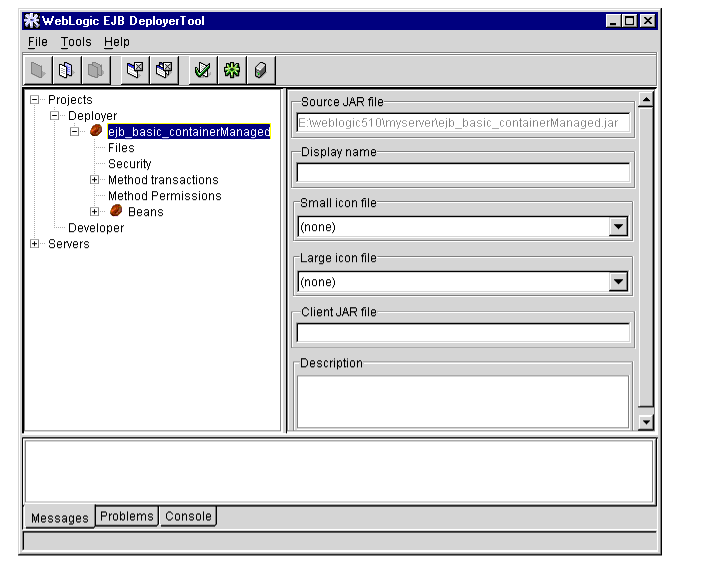This screenshot has width=713, height=561.
Task: Click the greyed double-document toolbar icon
Action: click(x=95, y=70)
